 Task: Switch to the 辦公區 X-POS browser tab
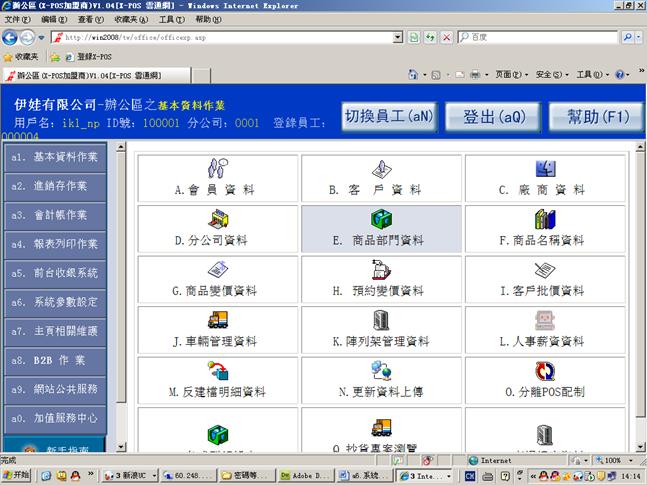tap(84, 75)
